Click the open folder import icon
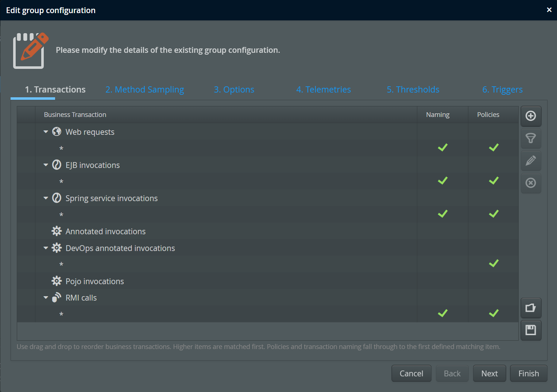Image resolution: width=557 pixels, height=392 pixels. click(531, 308)
